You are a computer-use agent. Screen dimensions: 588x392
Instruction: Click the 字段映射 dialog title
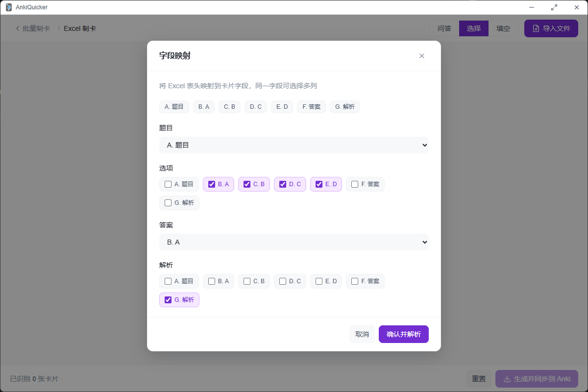click(x=175, y=56)
